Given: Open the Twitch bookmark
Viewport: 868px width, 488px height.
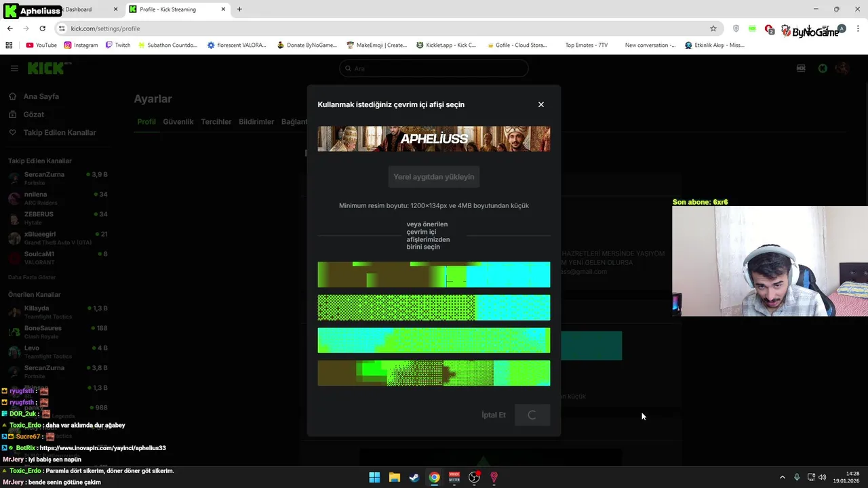Looking at the screenshot, I should (x=118, y=45).
